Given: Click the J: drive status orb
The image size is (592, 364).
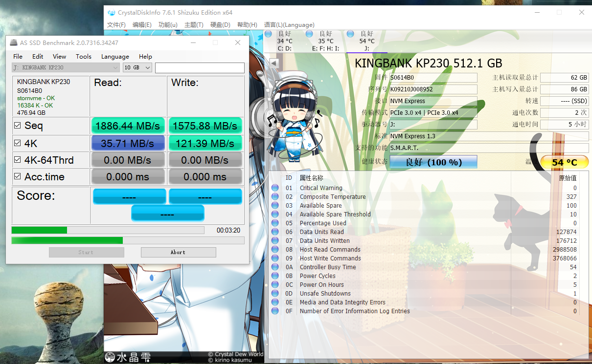Looking at the screenshot, I should [x=350, y=34].
